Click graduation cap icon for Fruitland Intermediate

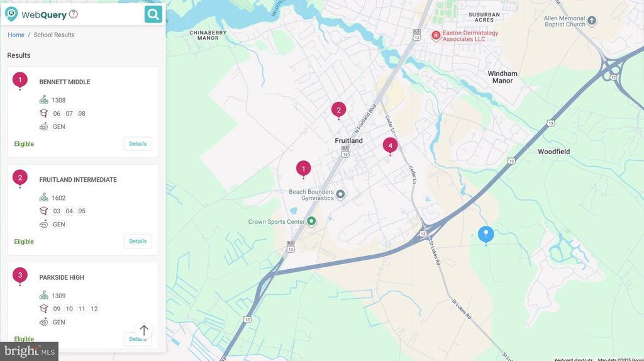click(x=43, y=211)
